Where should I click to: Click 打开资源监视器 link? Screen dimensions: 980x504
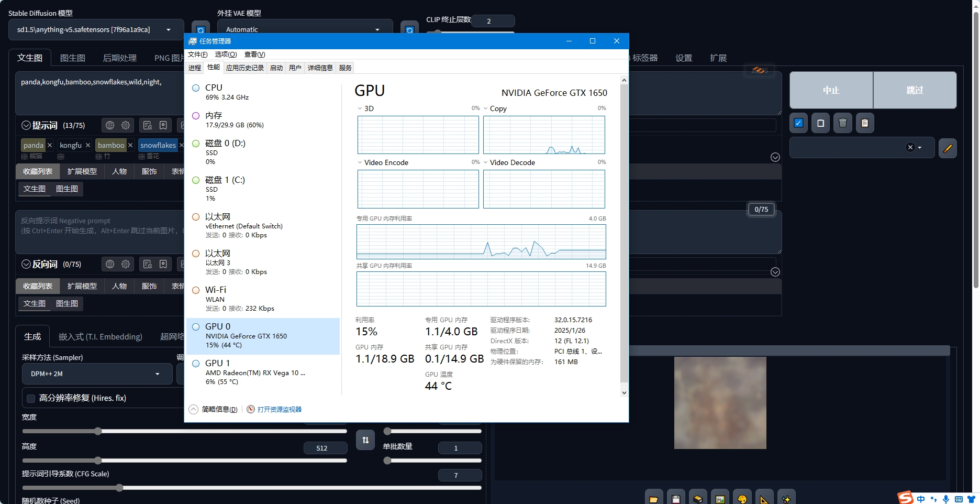click(x=279, y=410)
